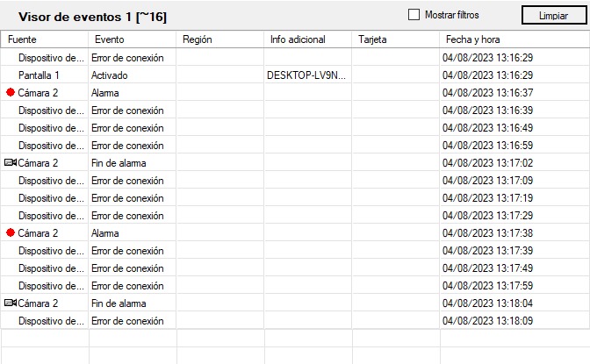Click camera icon at 13:18:04 row

coord(11,303)
